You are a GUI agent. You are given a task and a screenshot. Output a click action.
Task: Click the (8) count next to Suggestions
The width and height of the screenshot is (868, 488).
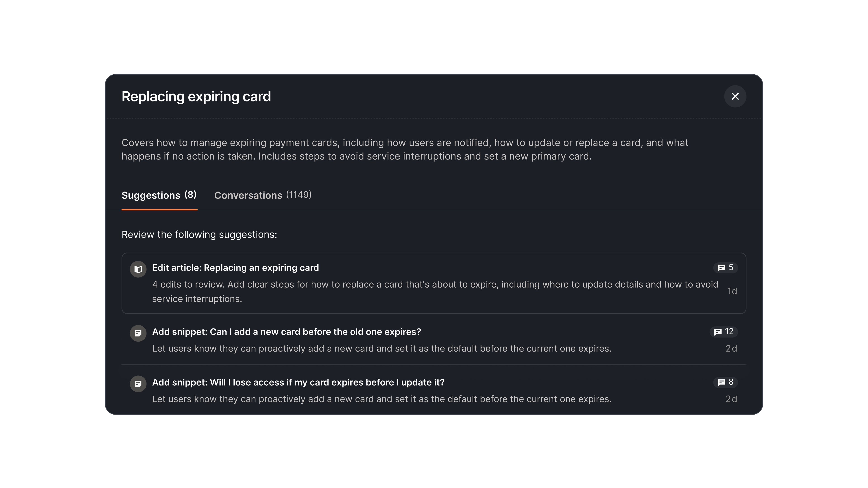(190, 195)
